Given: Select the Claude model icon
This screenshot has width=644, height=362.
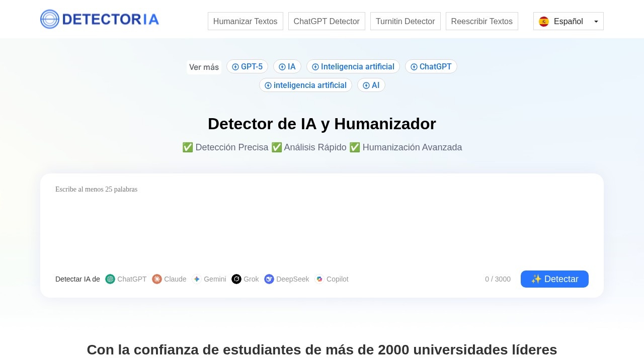Looking at the screenshot, I should click(157, 279).
